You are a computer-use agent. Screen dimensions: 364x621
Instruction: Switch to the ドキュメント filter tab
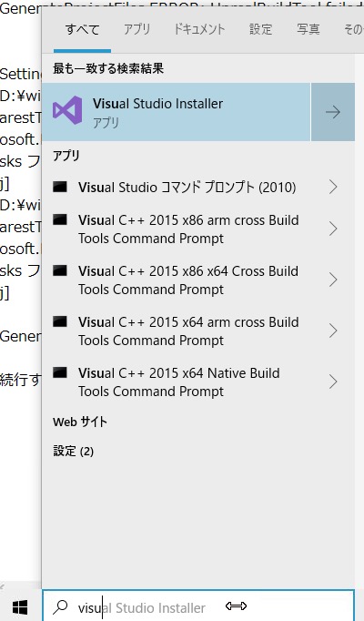click(x=199, y=29)
